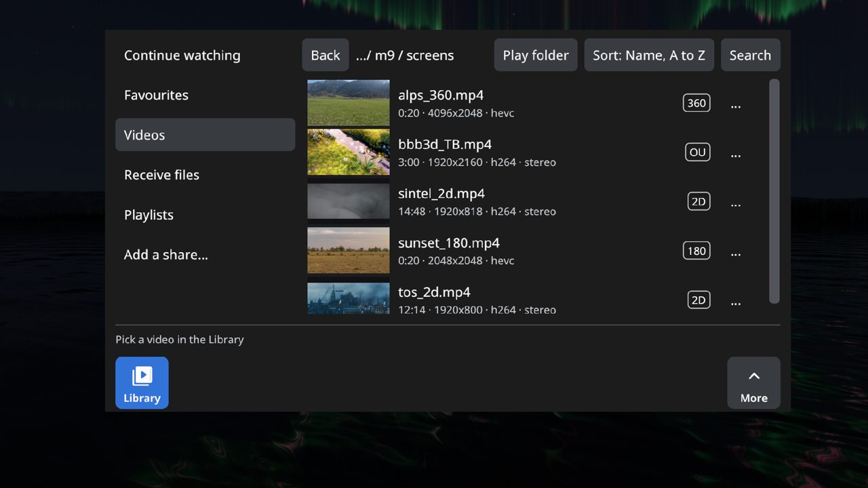Go to Favourites section
The image size is (868, 488).
pyautogui.click(x=205, y=95)
